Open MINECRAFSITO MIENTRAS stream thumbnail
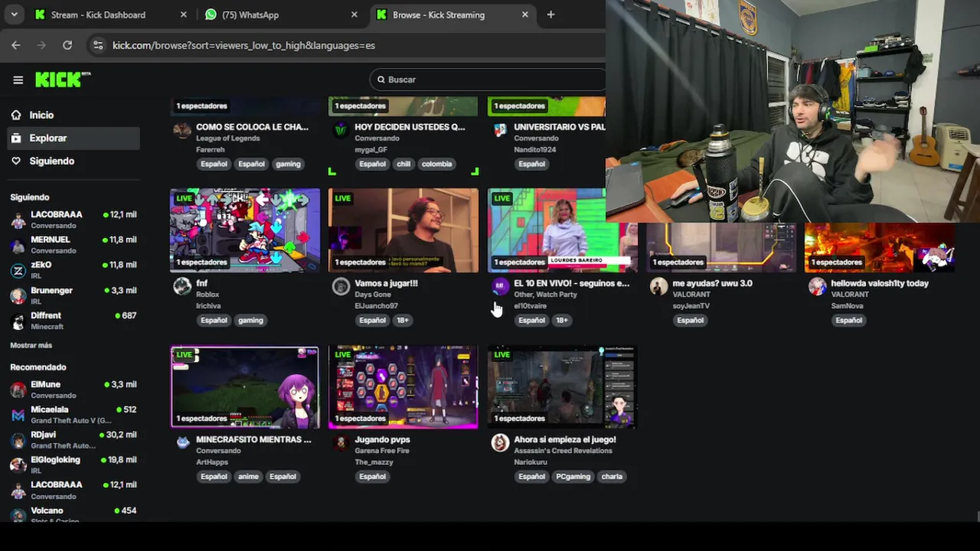Screen dimensions: 980x551 click(245, 386)
